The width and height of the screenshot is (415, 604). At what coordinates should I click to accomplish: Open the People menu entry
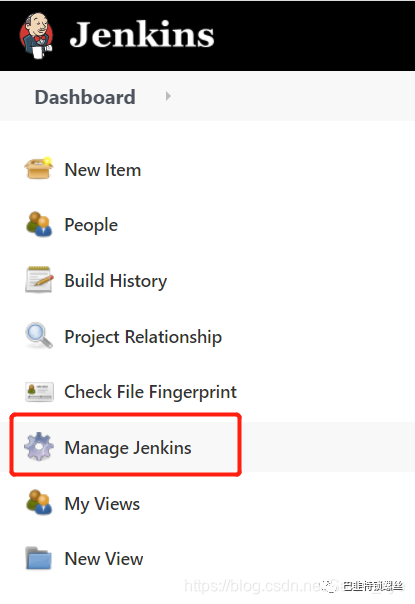click(x=91, y=225)
